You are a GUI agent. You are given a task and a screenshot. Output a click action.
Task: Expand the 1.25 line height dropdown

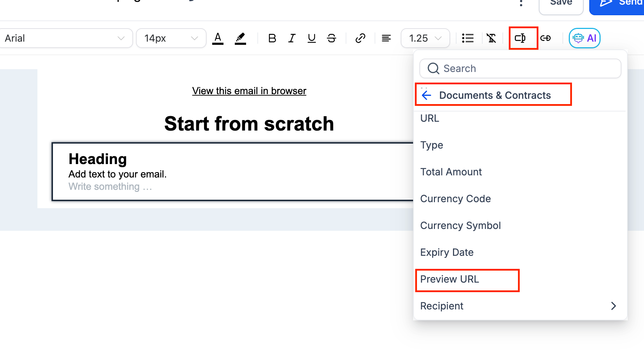[x=425, y=38]
